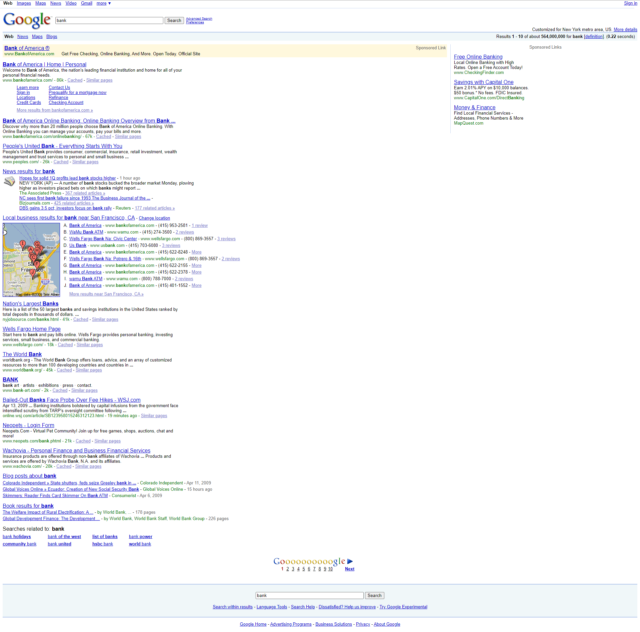Click the top search input field
The height and width of the screenshot is (632, 640).
109,20
